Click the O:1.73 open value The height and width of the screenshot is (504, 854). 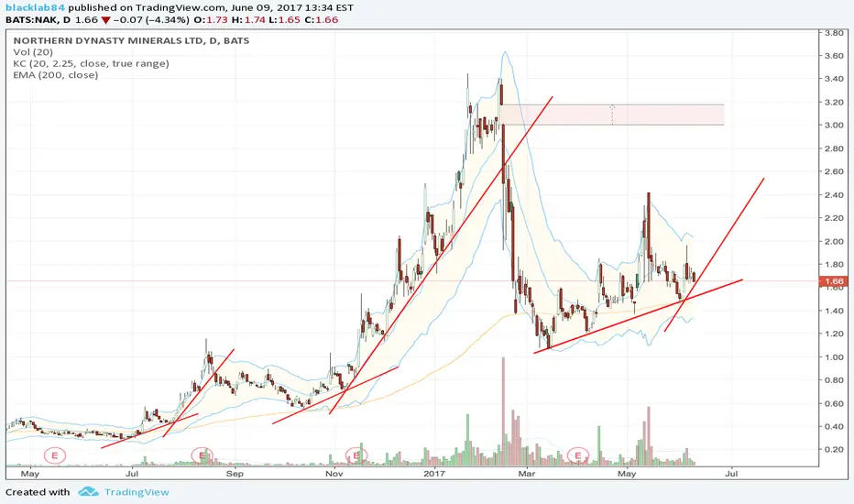pos(209,20)
